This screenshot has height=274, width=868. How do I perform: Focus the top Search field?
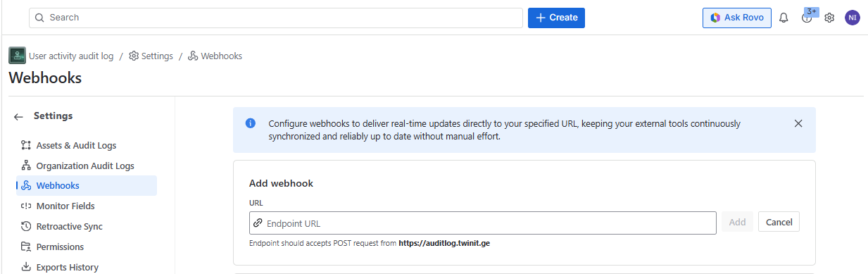[x=276, y=18]
